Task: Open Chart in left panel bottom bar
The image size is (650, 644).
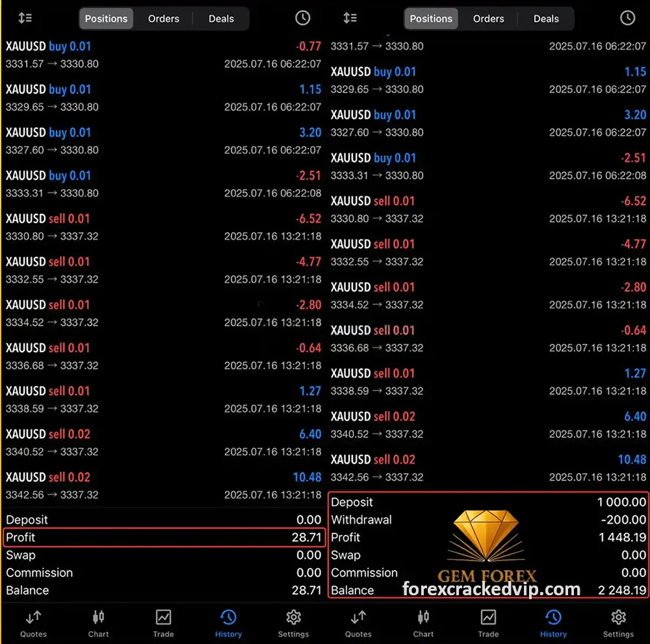Action: click(98, 623)
